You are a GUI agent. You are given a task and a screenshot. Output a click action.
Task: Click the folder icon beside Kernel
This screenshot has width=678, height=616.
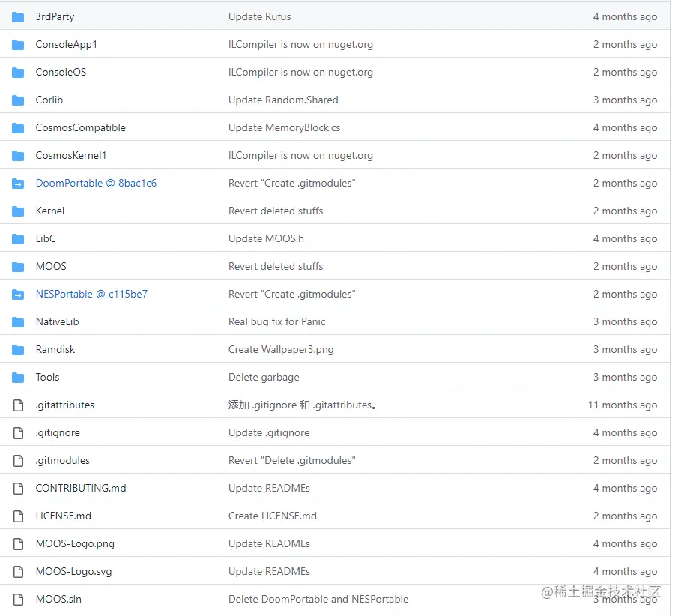(x=18, y=211)
